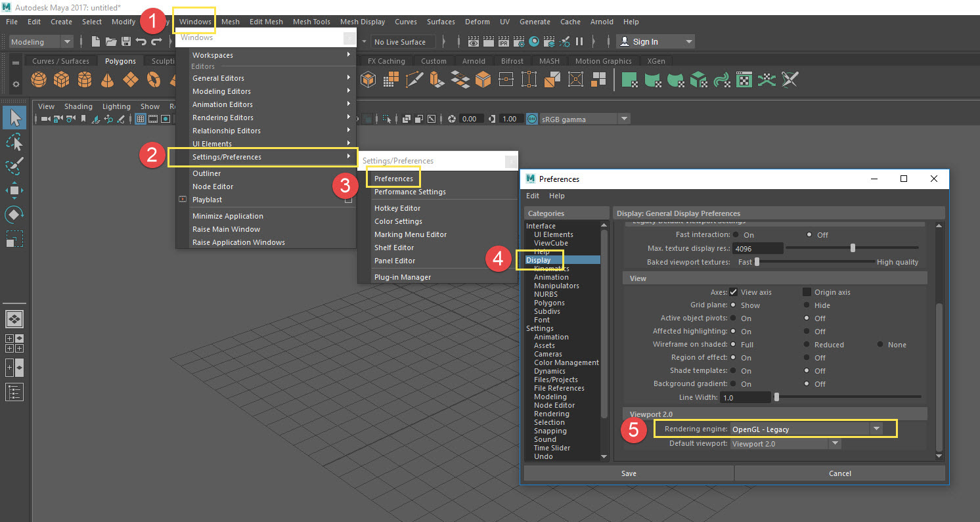Start IPR render from the status line
The image size is (980, 522).
[x=504, y=41]
